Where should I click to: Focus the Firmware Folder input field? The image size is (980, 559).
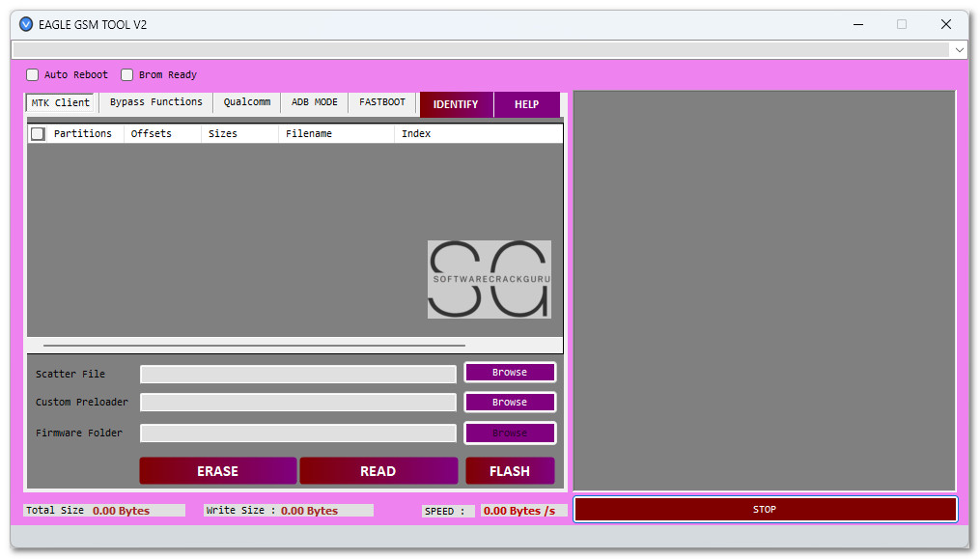coord(298,433)
